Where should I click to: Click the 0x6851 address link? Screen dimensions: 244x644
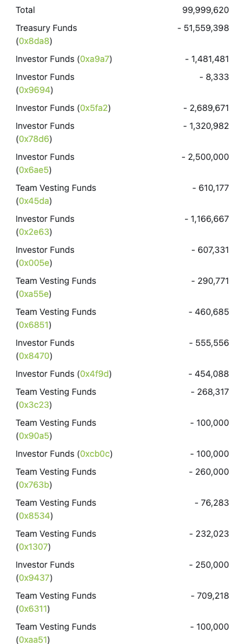click(x=34, y=325)
